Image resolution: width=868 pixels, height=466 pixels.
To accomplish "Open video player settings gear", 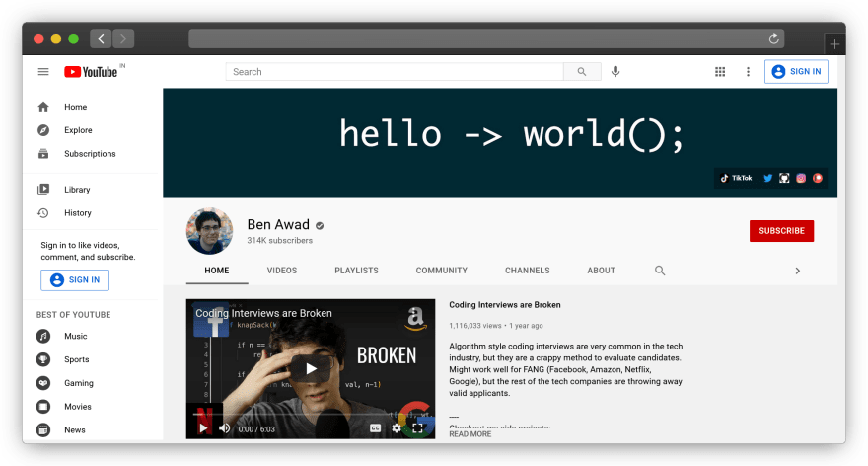I will pos(397,428).
